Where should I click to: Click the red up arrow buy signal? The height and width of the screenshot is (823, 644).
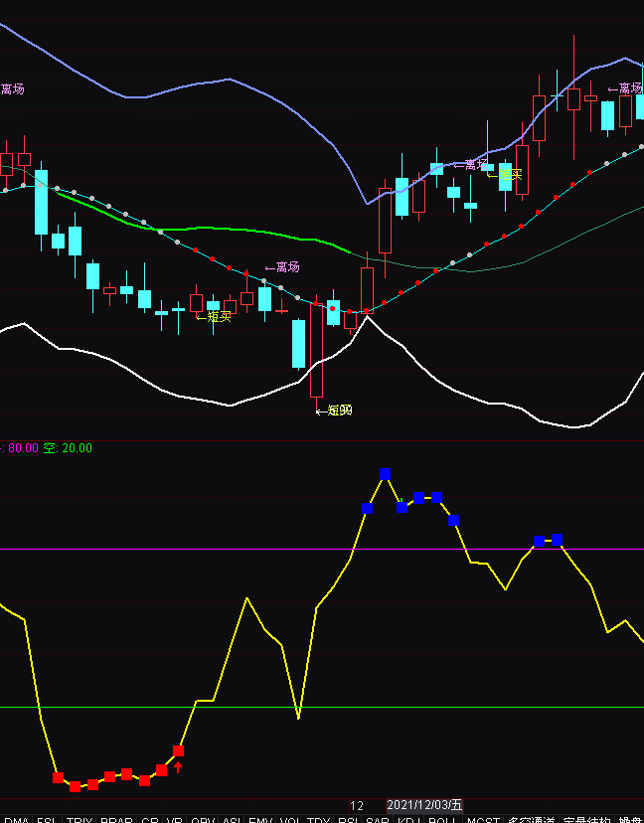pyautogui.click(x=179, y=766)
